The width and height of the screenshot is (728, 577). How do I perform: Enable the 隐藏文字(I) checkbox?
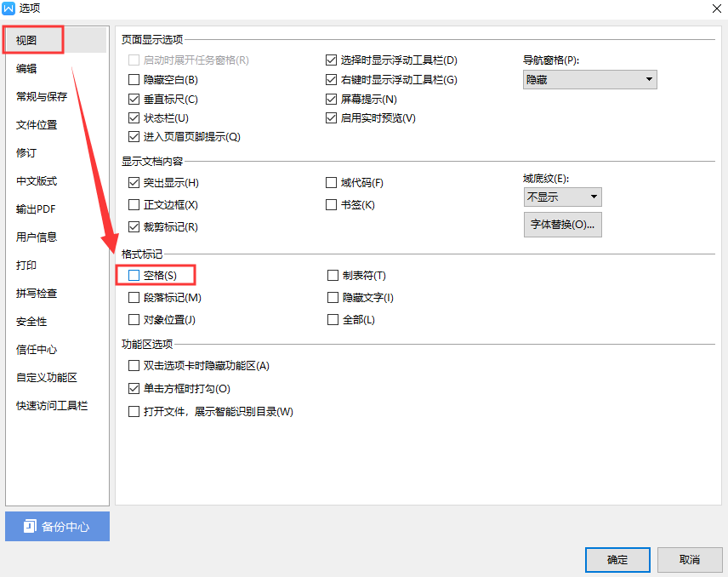333,297
